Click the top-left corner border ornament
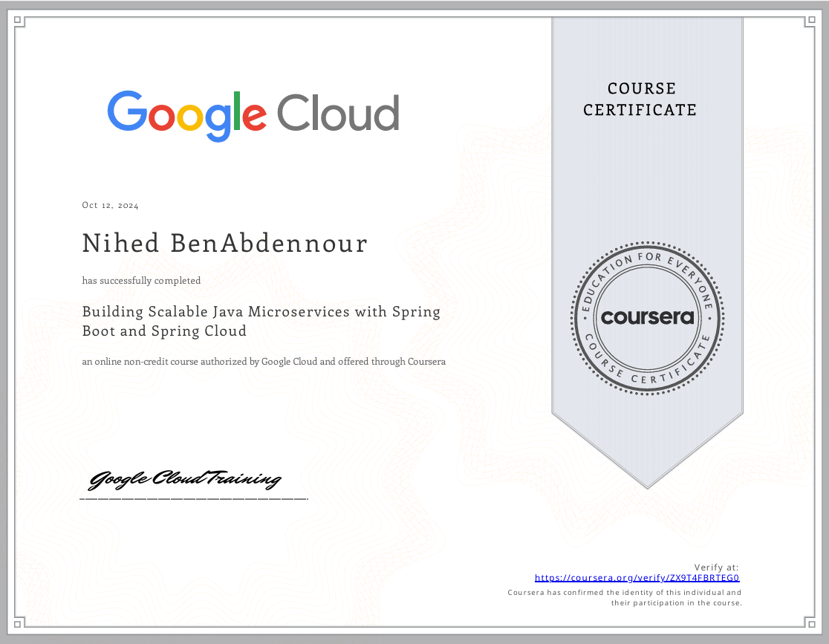829x644 pixels. point(19,22)
